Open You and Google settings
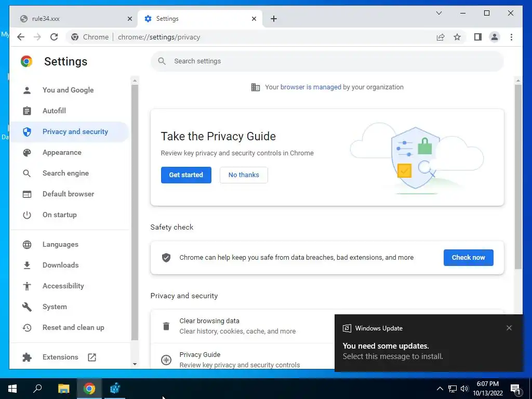 point(69,90)
